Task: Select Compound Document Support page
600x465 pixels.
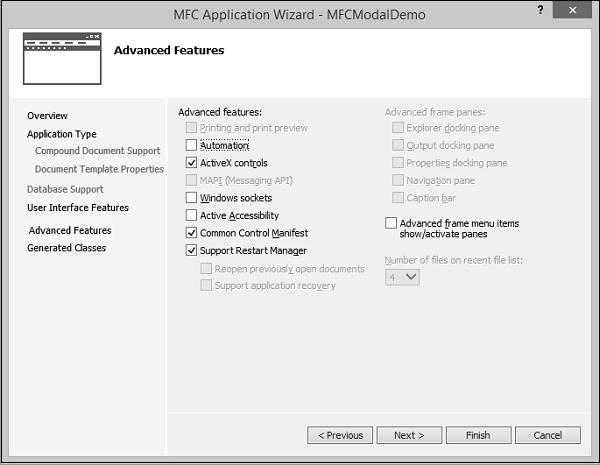Action: point(97,151)
